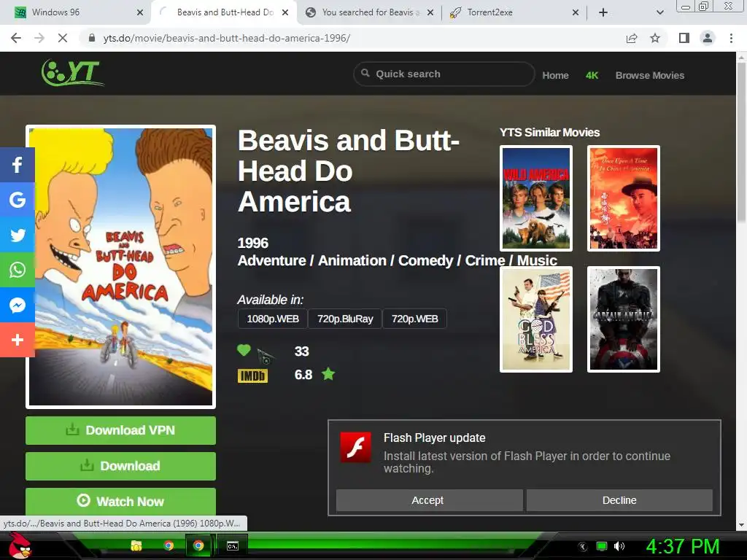Open Once Upon a Time in China poster
The height and width of the screenshot is (560, 747).
coord(624,198)
